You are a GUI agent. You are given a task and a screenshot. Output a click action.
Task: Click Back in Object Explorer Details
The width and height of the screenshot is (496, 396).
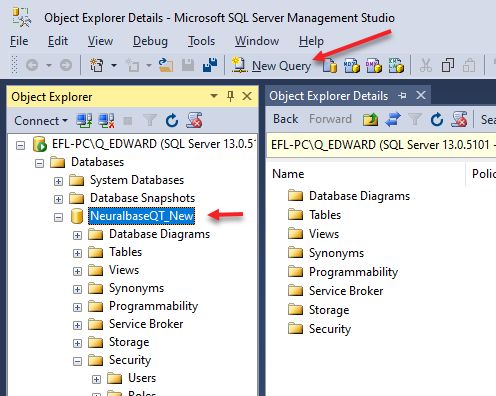click(x=285, y=119)
